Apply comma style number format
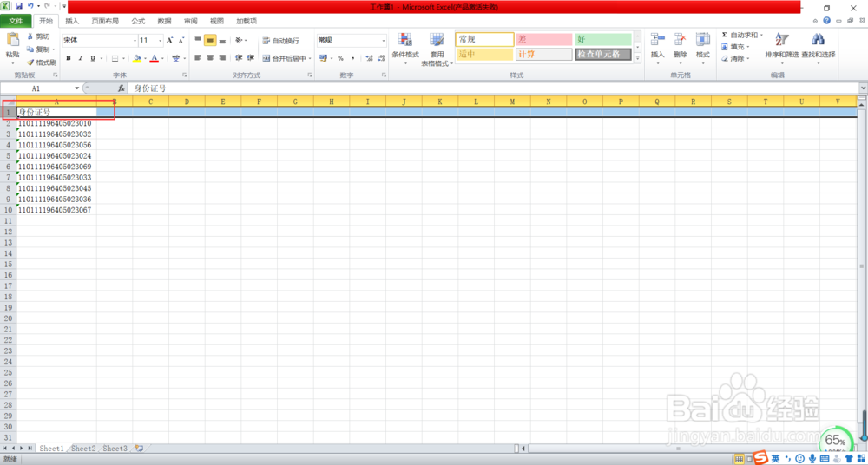The width and height of the screenshot is (868, 465). (x=352, y=58)
